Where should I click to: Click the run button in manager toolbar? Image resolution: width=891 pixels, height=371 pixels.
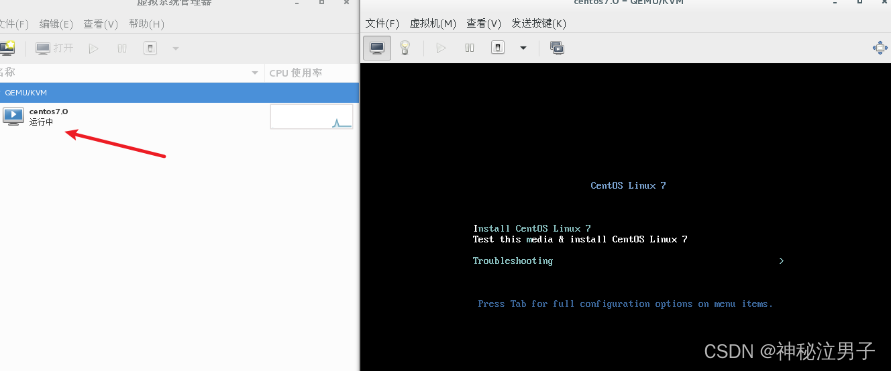tap(94, 48)
